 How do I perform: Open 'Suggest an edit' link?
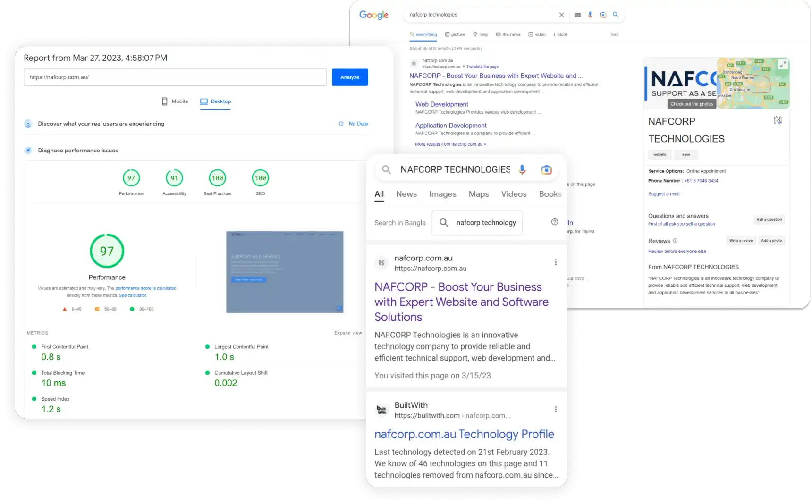tap(664, 194)
